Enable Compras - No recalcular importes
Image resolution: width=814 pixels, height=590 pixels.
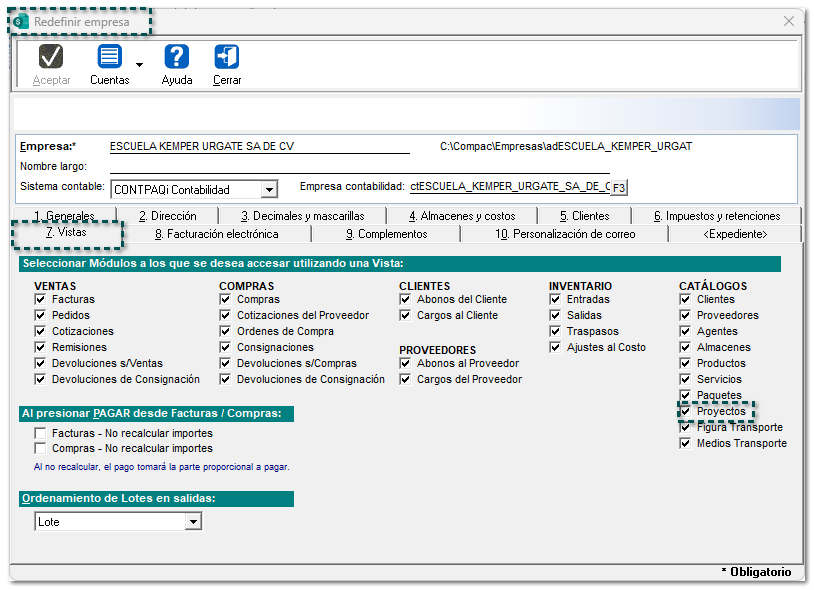pos(41,449)
